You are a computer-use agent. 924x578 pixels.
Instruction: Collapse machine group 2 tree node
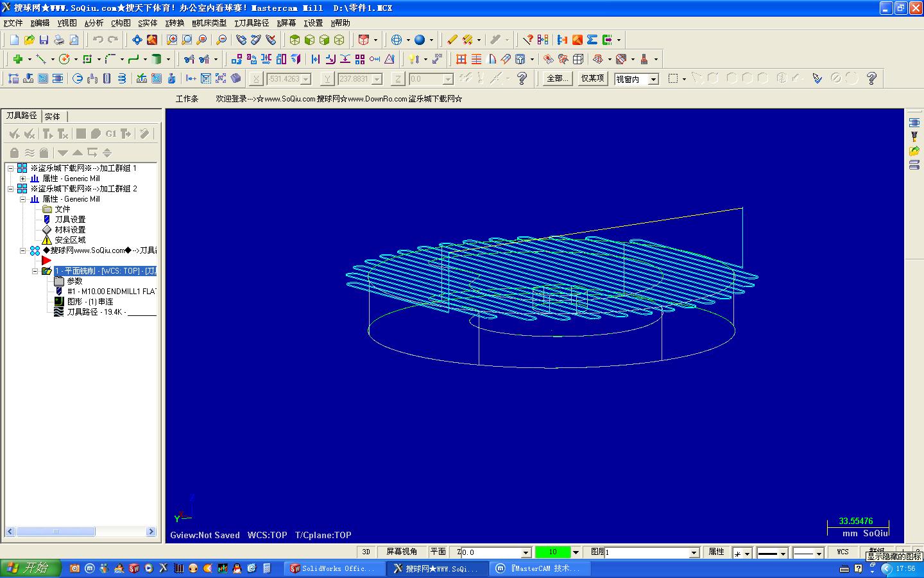(11, 189)
